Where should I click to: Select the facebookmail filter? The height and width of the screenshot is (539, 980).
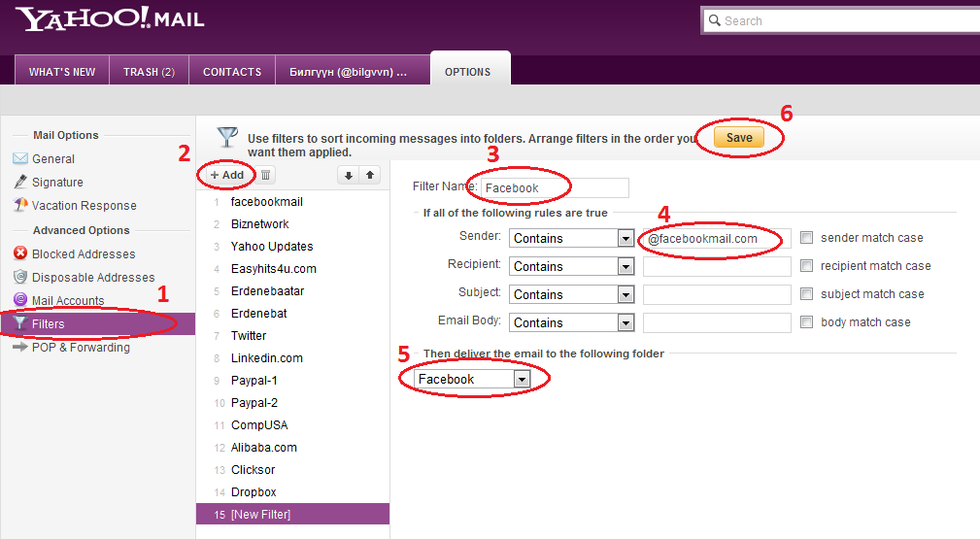coord(292,202)
